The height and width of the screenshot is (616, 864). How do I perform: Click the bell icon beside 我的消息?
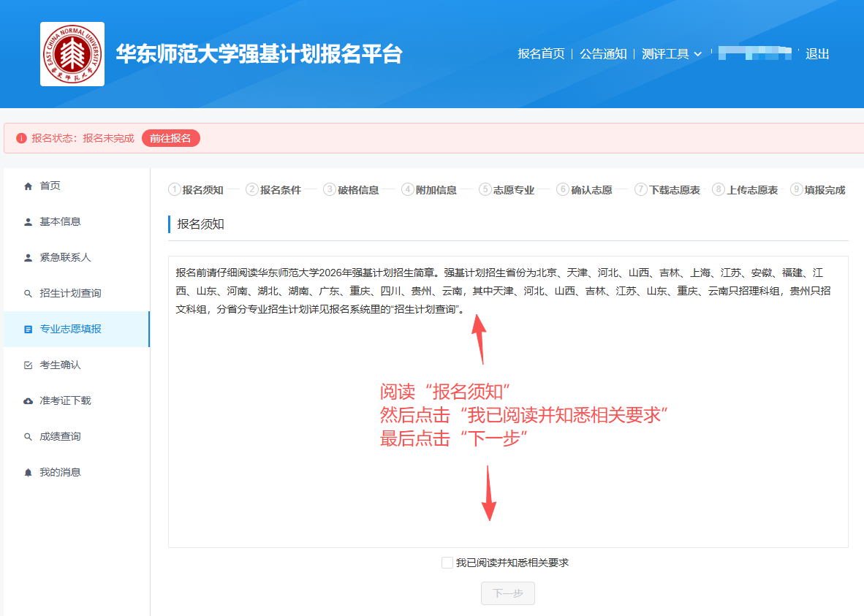[x=29, y=473]
